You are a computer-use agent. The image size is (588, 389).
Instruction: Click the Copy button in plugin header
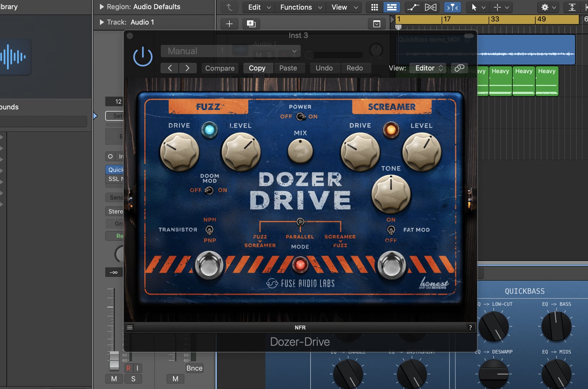257,68
